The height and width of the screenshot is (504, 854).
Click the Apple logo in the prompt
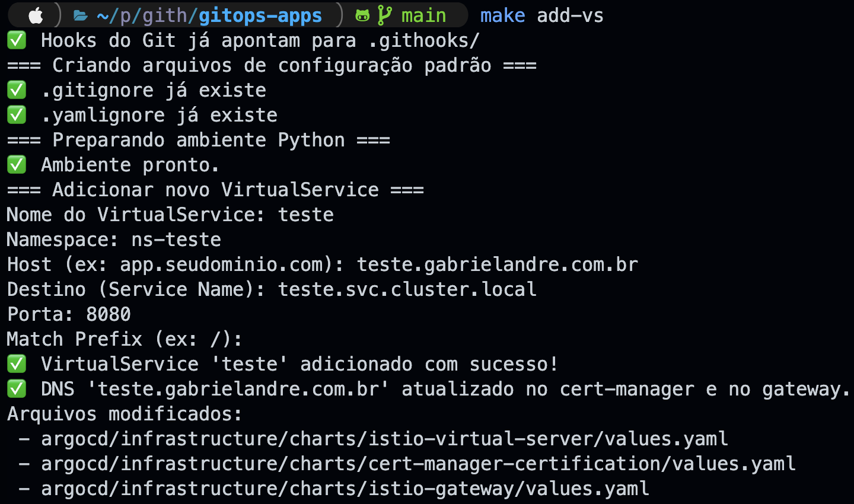click(36, 15)
